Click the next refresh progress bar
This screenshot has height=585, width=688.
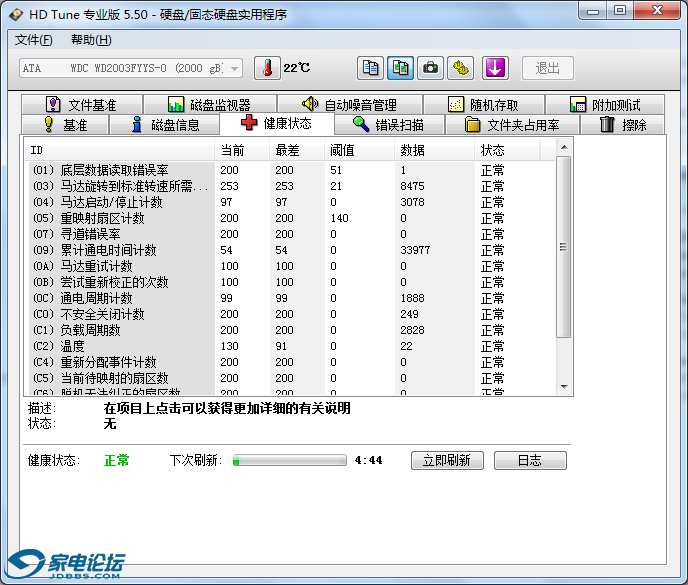point(290,460)
